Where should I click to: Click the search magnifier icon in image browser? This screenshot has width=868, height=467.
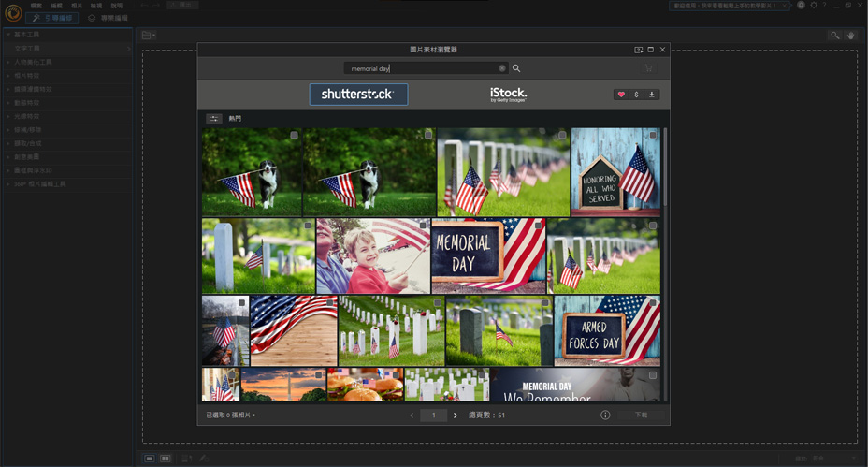pos(516,68)
